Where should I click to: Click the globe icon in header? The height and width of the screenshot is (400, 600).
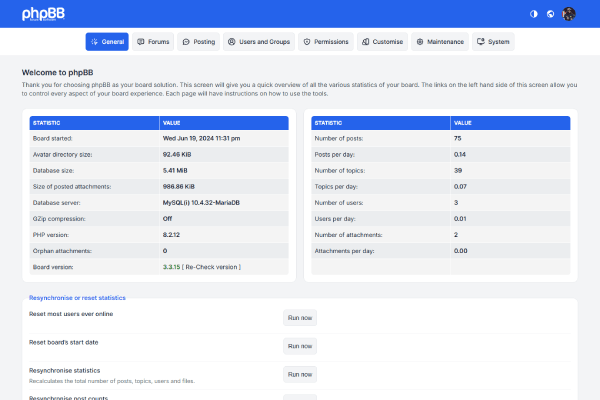pos(550,14)
